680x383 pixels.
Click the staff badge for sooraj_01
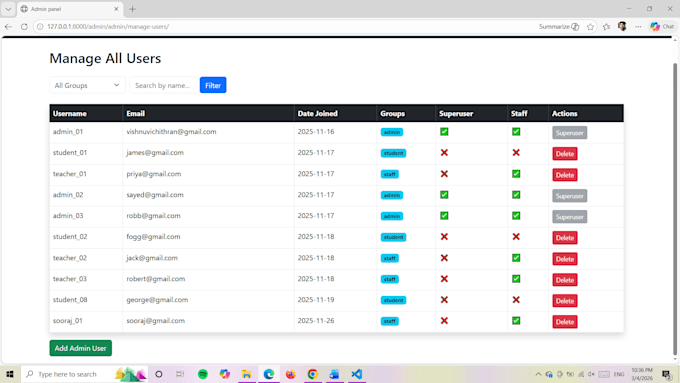click(389, 321)
